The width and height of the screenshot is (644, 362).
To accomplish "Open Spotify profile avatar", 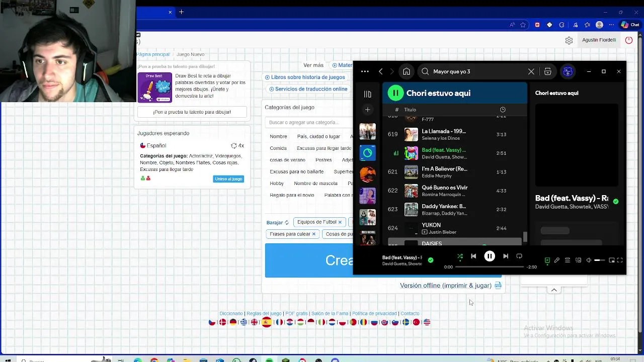I will click(x=568, y=71).
